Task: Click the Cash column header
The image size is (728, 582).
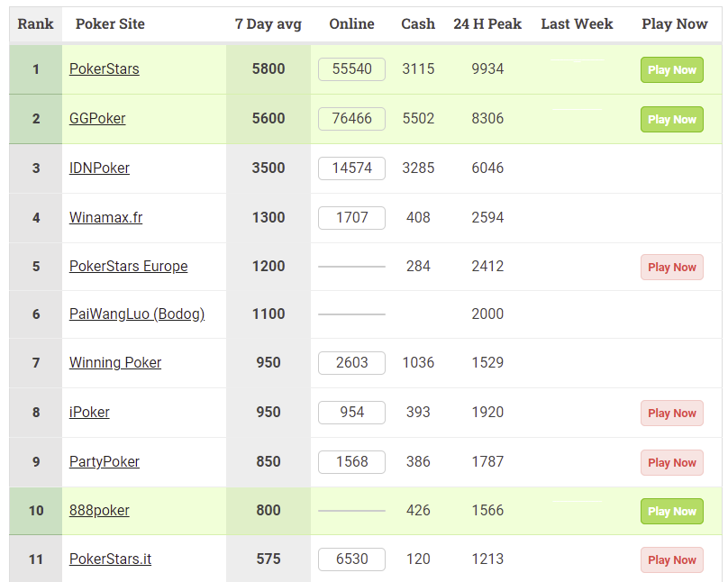Action: (418, 24)
